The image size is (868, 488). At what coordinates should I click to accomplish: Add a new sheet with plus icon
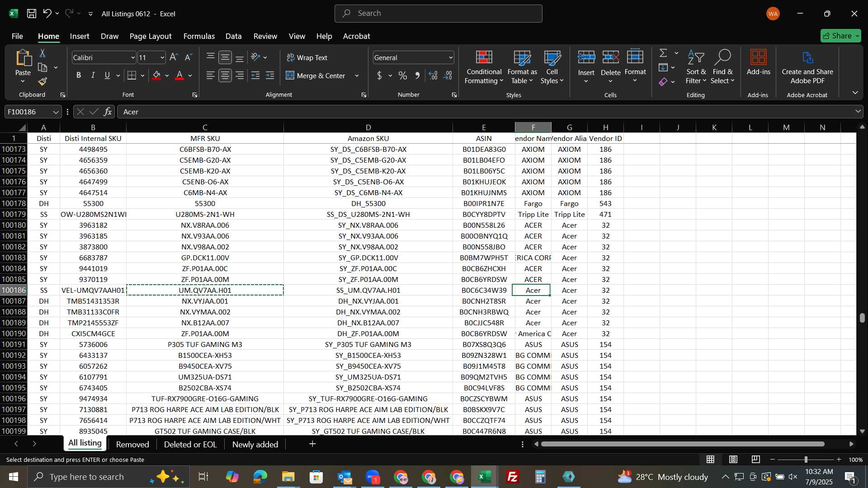click(312, 444)
